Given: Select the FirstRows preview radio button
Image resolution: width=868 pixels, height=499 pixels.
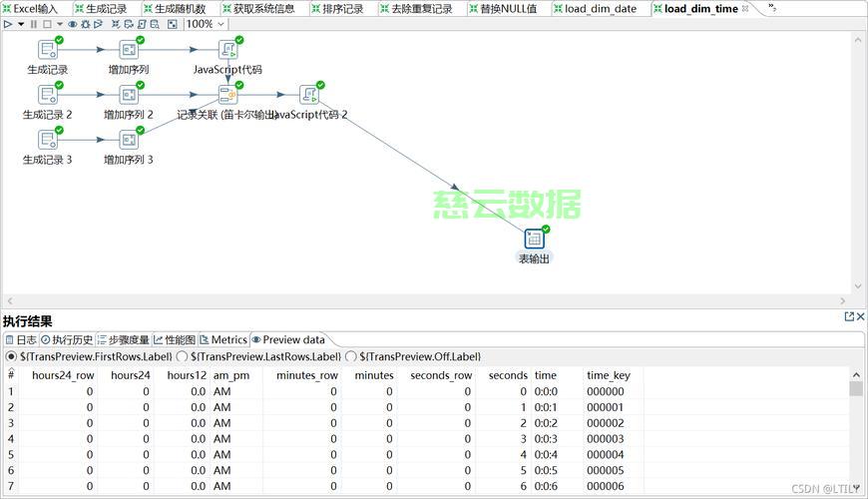Looking at the screenshot, I should pyautogui.click(x=11, y=356).
